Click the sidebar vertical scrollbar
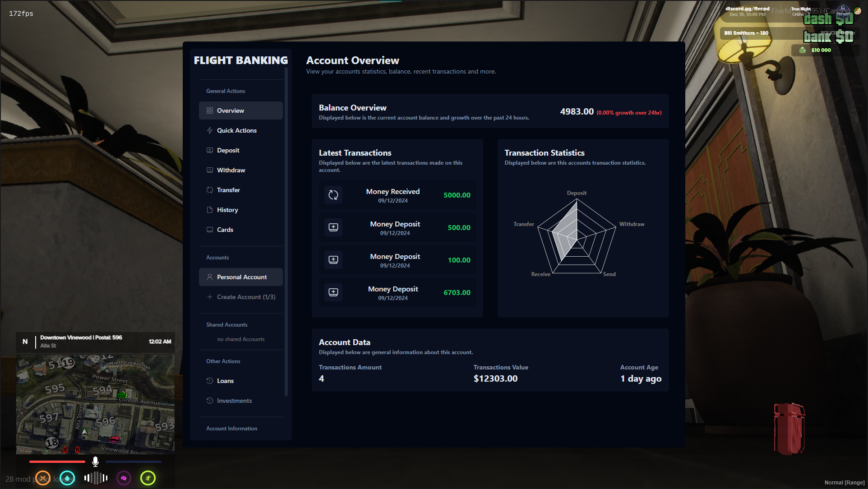This screenshot has height=489, width=868. point(286,232)
